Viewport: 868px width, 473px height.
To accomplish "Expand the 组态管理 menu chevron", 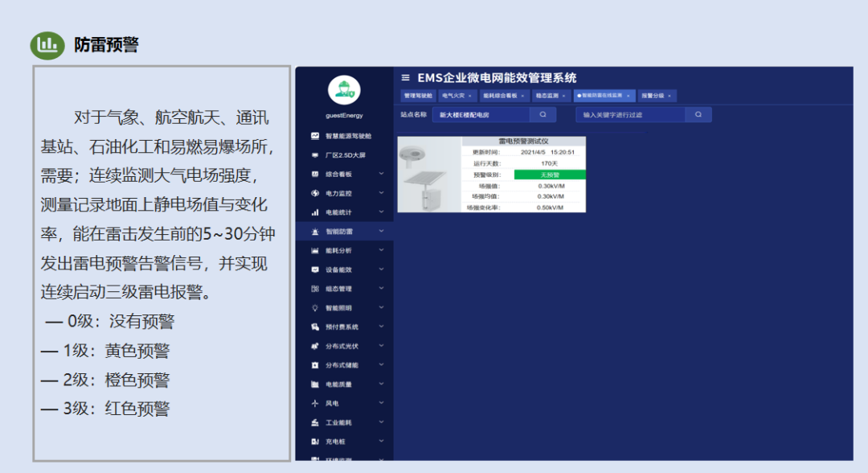I will (382, 289).
